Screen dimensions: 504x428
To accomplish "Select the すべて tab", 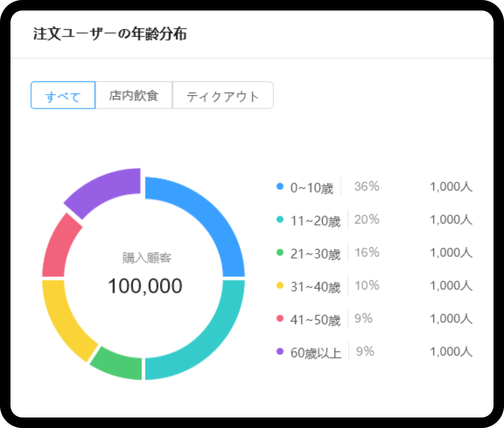I will coord(63,96).
